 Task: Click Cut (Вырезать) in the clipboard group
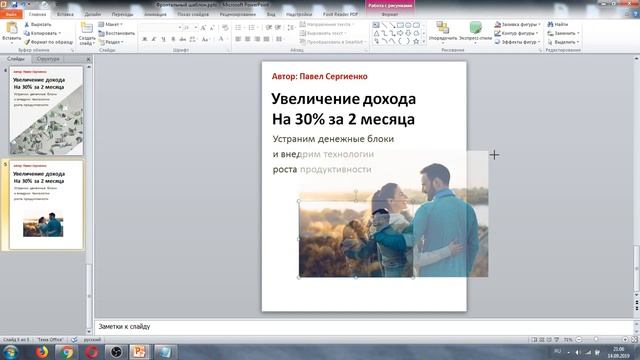click(38, 24)
